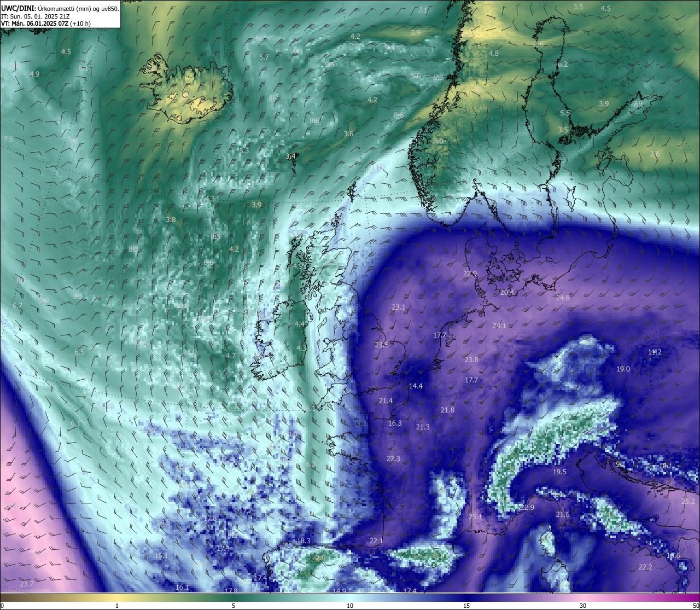Click the map value '23.7' at bottom left

[26, 584]
